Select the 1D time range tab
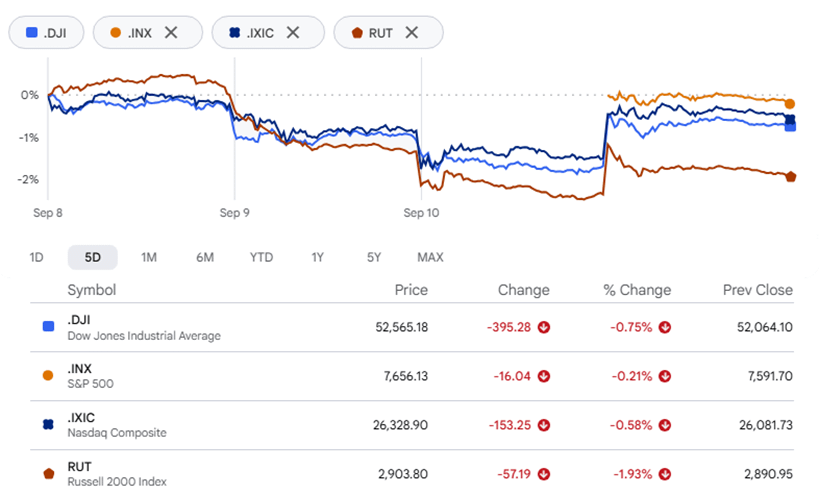This screenshot has width=819, height=494. pos(37,257)
